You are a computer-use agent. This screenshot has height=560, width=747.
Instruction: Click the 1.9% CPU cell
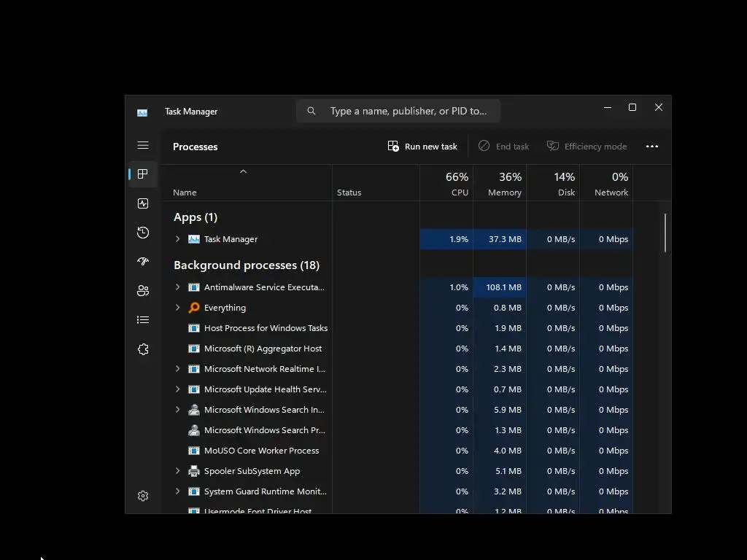pos(446,239)
